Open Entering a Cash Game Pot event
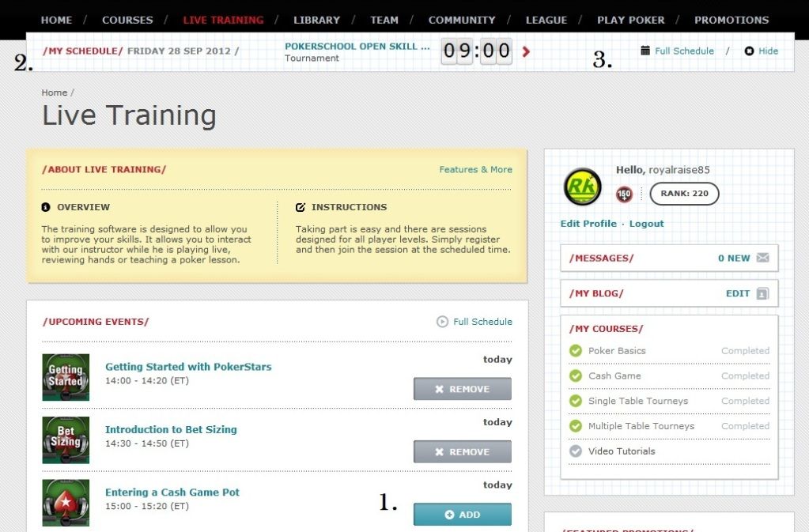 coord(172,492)
